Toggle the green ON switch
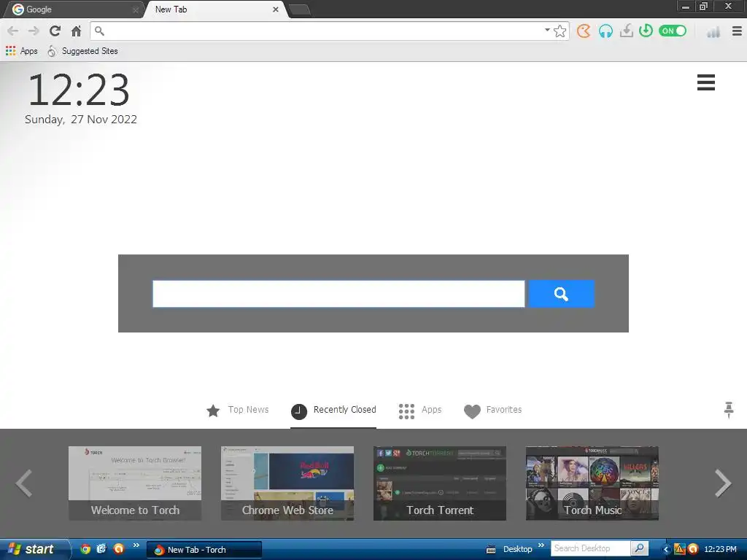This screenshot has height=560, width=747. 673,31
